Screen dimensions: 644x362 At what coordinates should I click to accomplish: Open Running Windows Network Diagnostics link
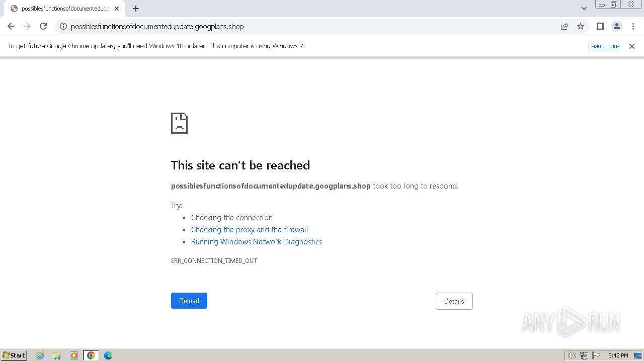coord(257,242)
